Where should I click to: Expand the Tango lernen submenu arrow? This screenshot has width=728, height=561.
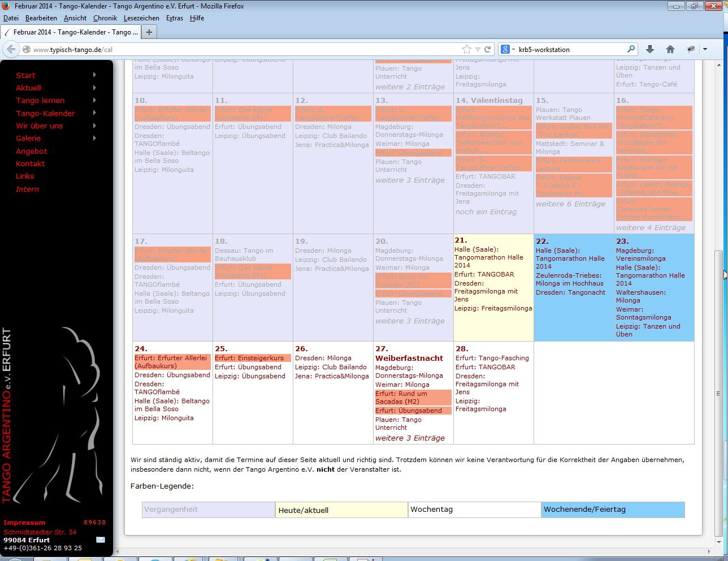point(94,100)
